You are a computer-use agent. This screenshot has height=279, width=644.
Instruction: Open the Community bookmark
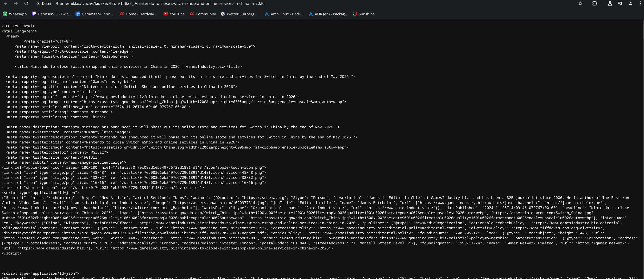coord(203,14)
